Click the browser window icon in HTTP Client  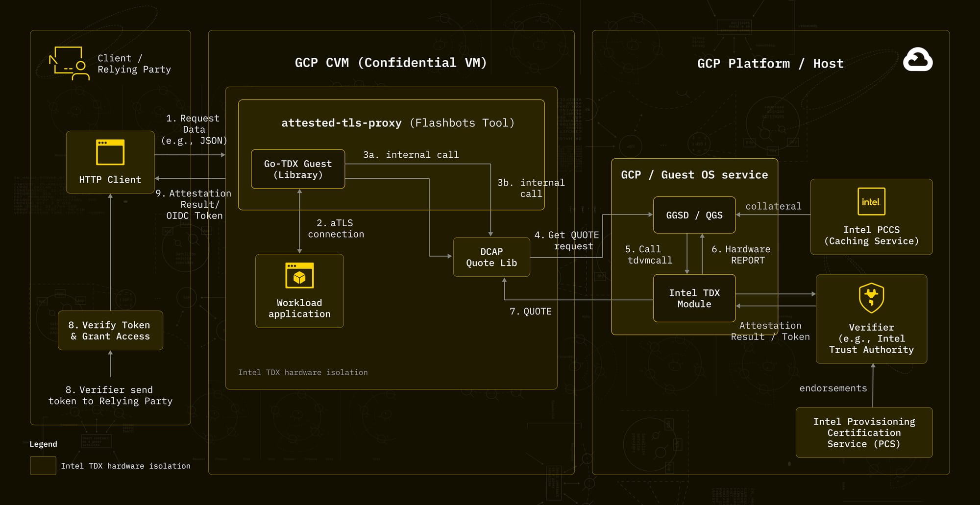point(110,152)
